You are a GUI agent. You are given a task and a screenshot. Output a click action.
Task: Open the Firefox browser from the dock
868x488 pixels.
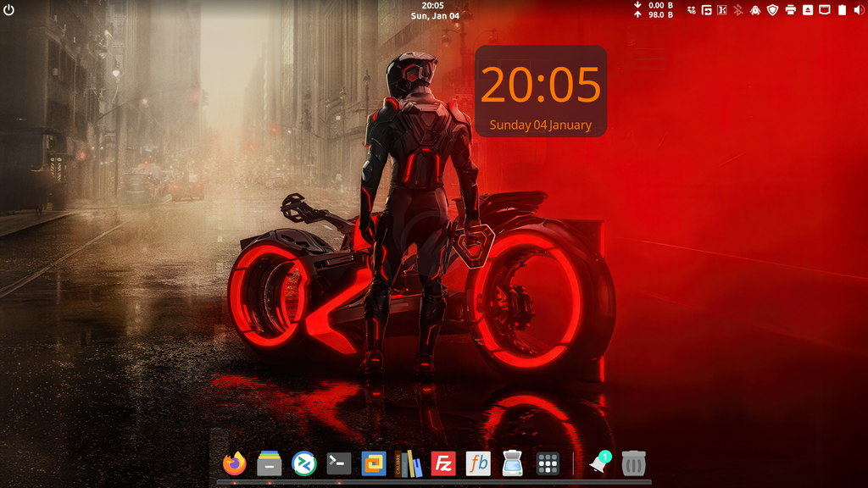coord(235,463)
